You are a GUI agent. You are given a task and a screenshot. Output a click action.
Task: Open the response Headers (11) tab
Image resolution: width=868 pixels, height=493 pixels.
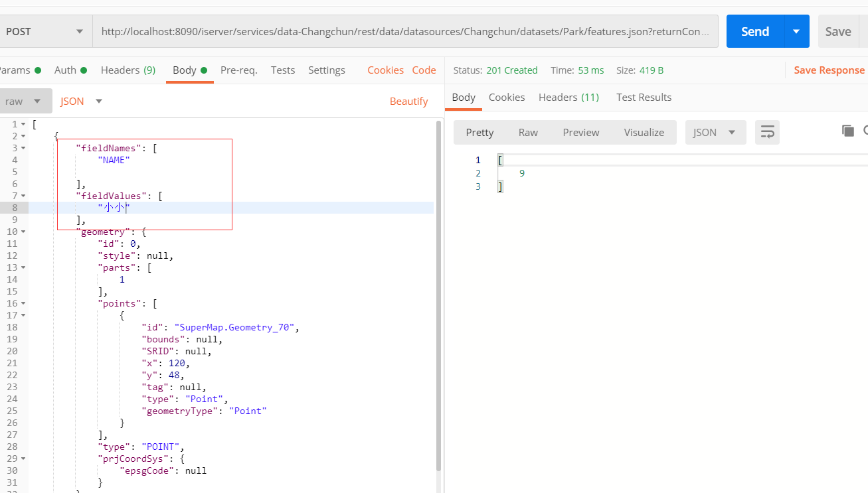(568, 97)
